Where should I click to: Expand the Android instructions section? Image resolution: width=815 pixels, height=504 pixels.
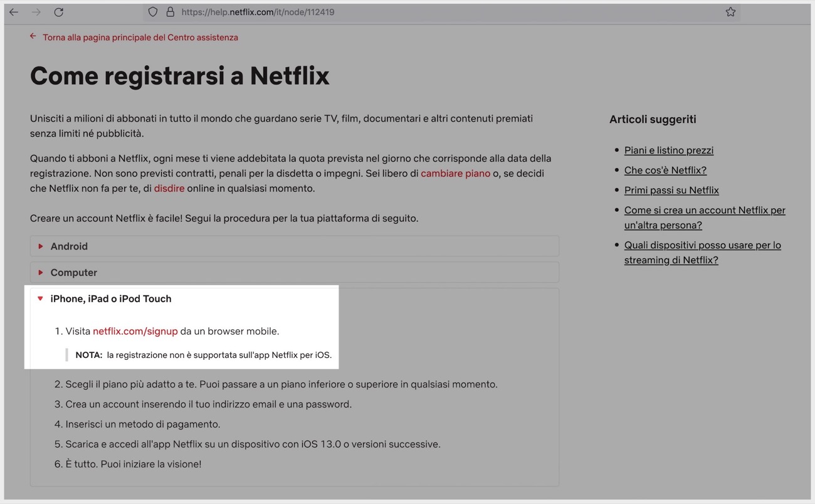69,246
